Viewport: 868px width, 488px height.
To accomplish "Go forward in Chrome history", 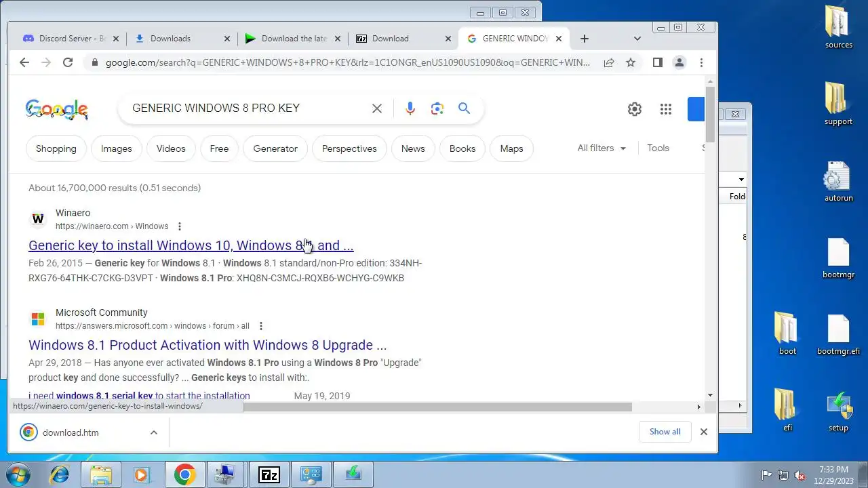I will (x=46, y=62).
